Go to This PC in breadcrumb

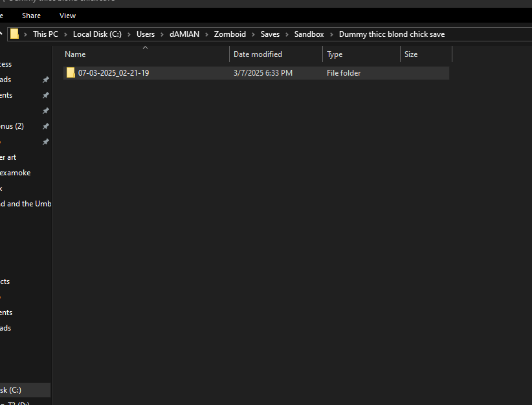point(45,34)
